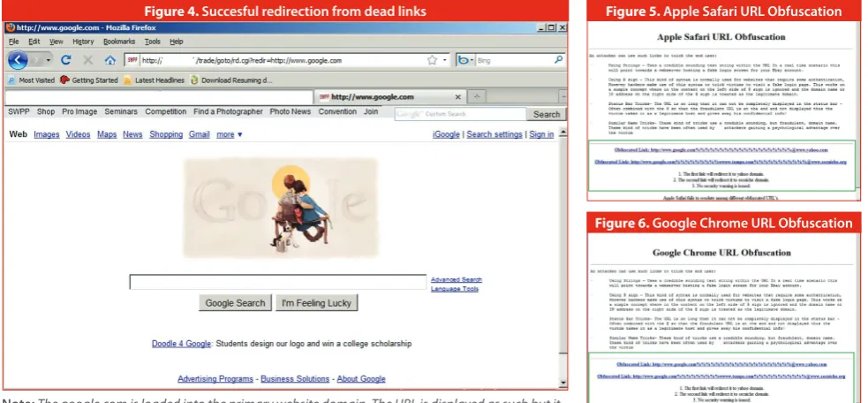868x403 pixels.
Task: Click the I'm Feeling Lucky button
Action: pos(317,302)
